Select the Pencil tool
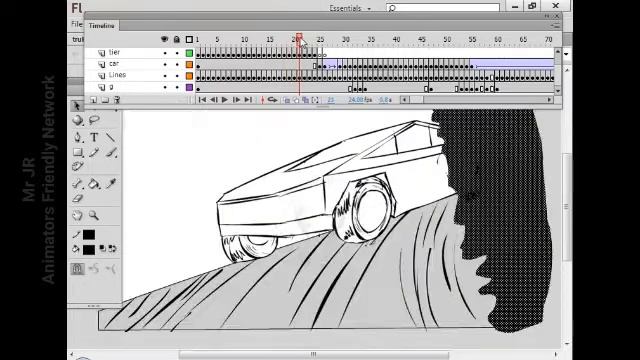This screenshot has height=360, width=640. (94, 153)
